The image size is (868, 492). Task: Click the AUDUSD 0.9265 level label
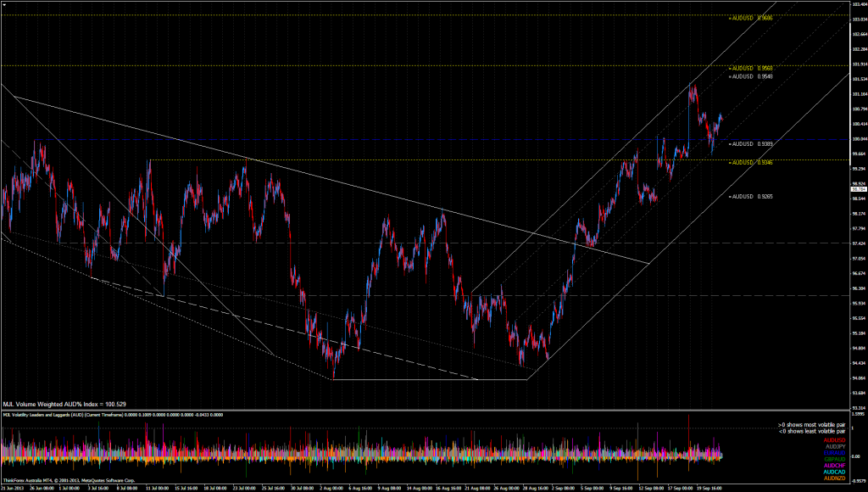(751, 197)
